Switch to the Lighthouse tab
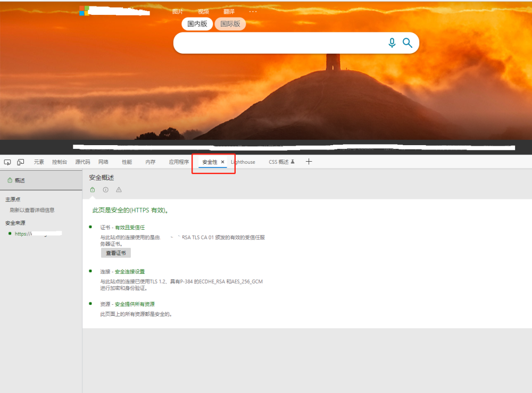532x393 pixels. (x=243, y=162)
